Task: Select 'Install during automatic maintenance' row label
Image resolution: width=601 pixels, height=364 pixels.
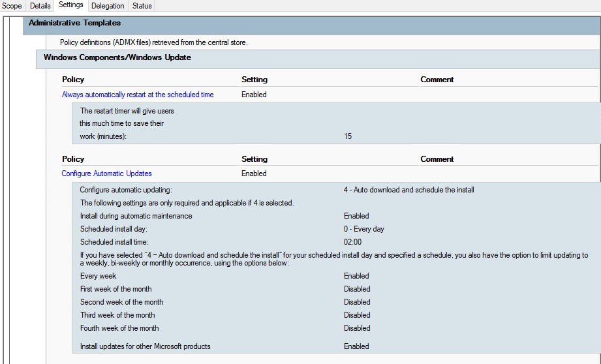Action: 136,216
